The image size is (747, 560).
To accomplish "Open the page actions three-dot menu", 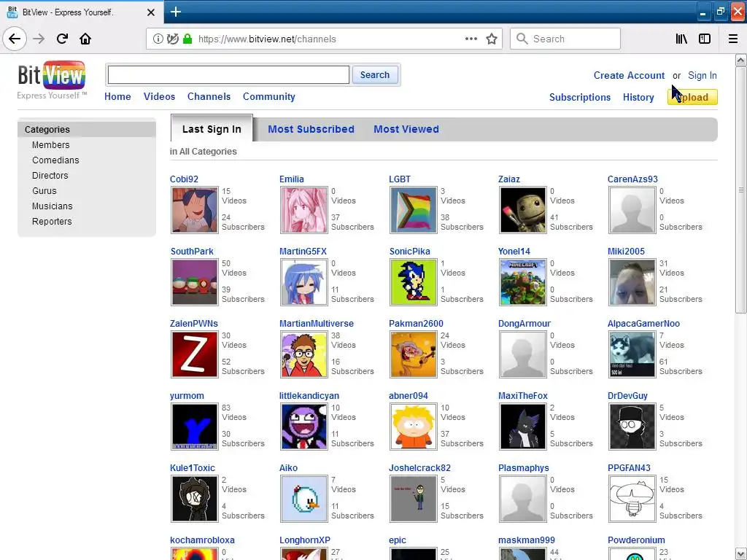I will pyautogui.click(x=471, y=39).
